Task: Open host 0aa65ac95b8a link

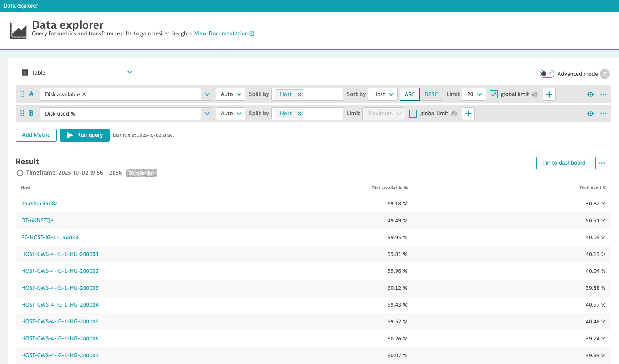Action: [x=39, y=204]
